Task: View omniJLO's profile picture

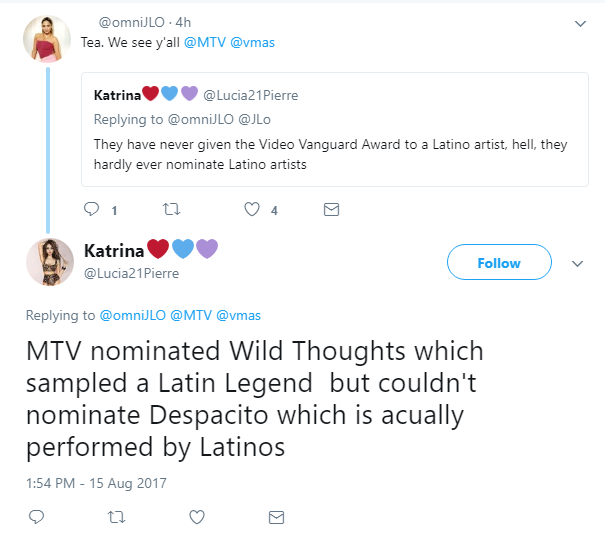Action: (x=47, y=39)
